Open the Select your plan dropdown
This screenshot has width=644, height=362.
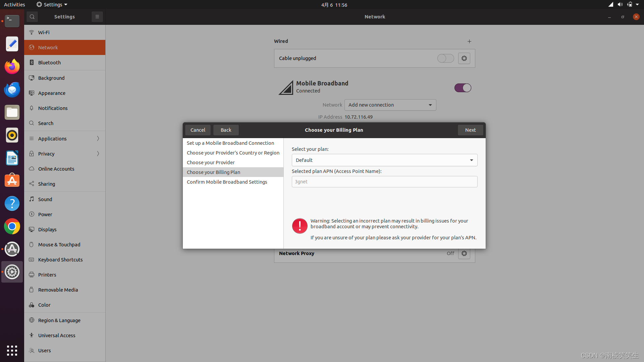[384, 160]
